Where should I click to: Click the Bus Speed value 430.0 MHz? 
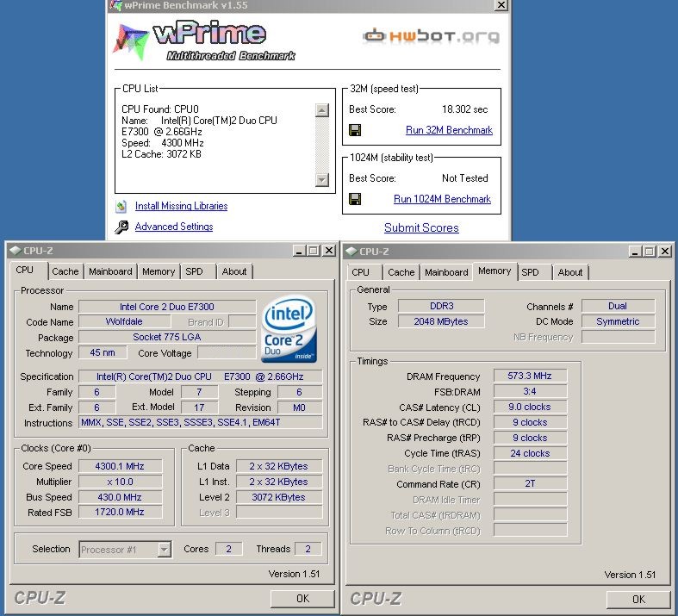pos(120,497)
